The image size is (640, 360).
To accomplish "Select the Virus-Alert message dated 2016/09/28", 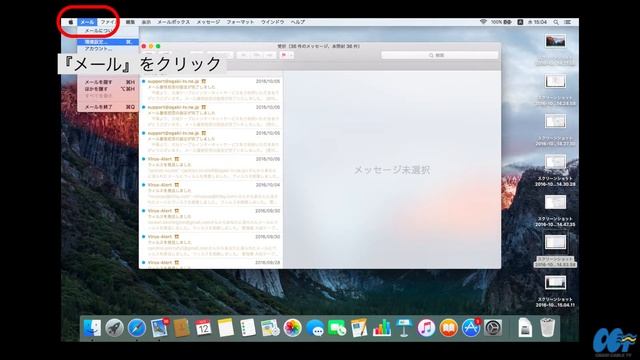I will pyautogui.click(x=211, y=264).
